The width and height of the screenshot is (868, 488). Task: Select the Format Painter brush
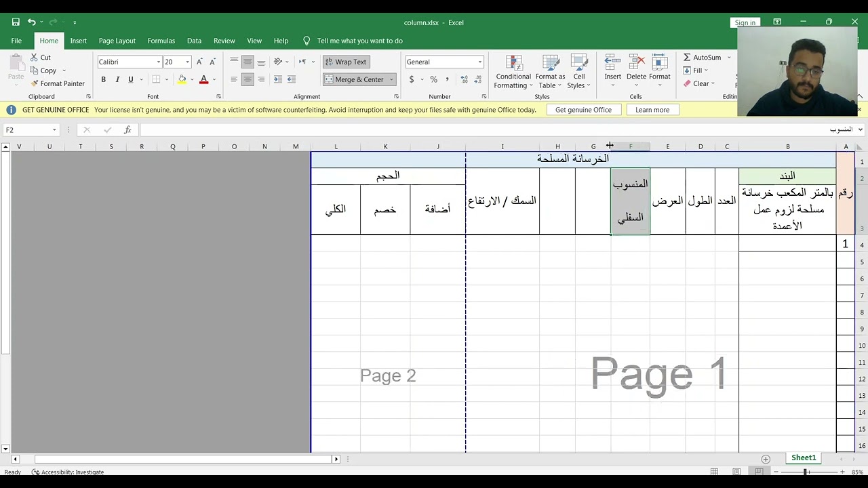[34, 83]
